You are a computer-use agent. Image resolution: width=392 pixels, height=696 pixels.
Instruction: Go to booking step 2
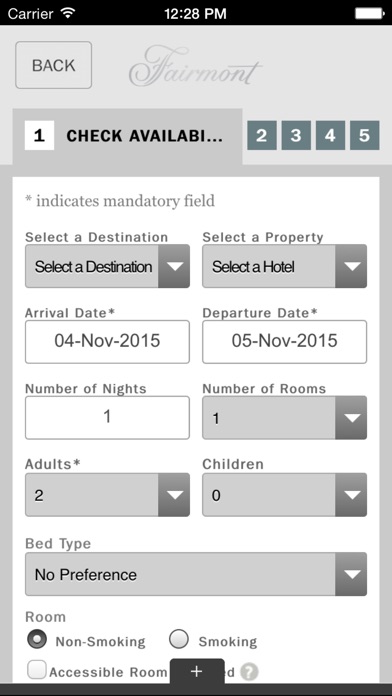tap(262, 135)
